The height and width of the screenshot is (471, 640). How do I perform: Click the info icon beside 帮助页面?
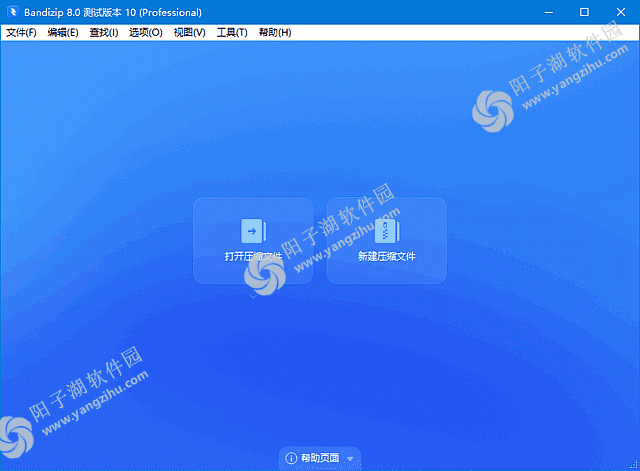click(291, 458)
